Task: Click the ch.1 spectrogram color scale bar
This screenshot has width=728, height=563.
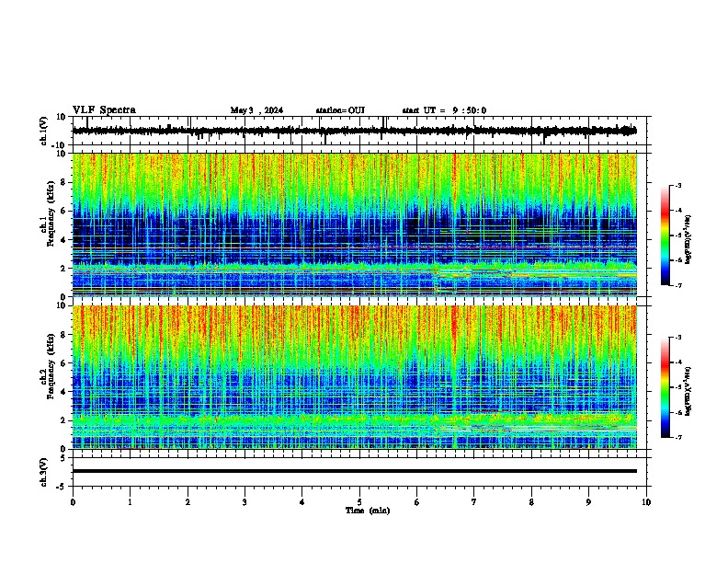Action: pyautogui.click(x=665, y=236)
